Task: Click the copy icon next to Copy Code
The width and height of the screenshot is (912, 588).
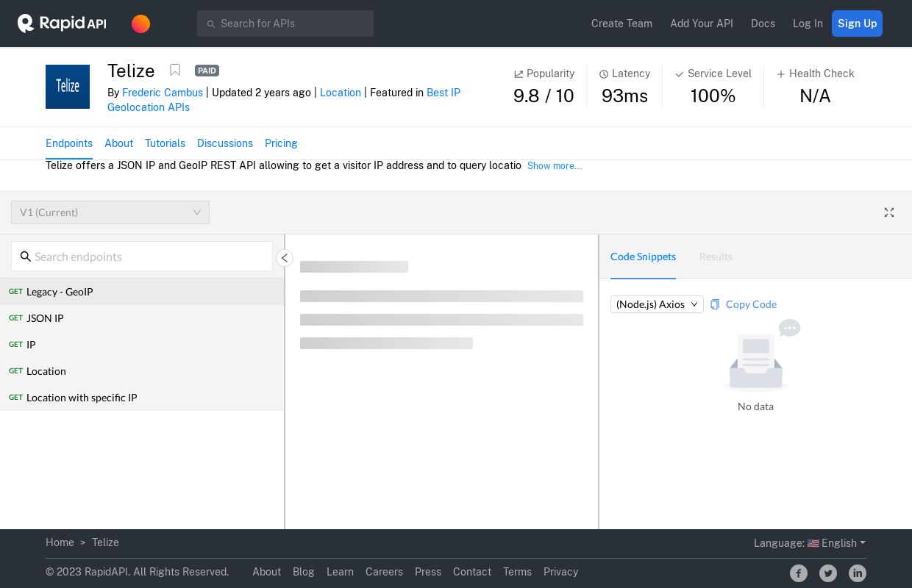Action: 715,304
